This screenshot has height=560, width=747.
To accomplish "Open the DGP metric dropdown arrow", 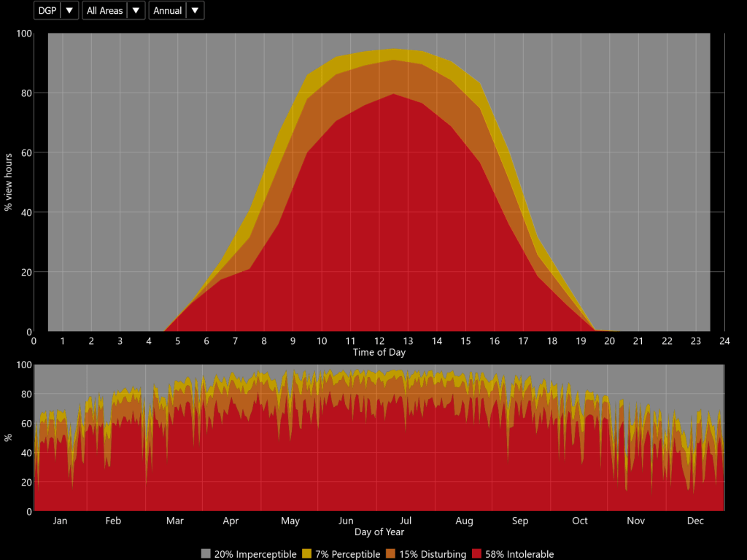I will coord(69,11).
